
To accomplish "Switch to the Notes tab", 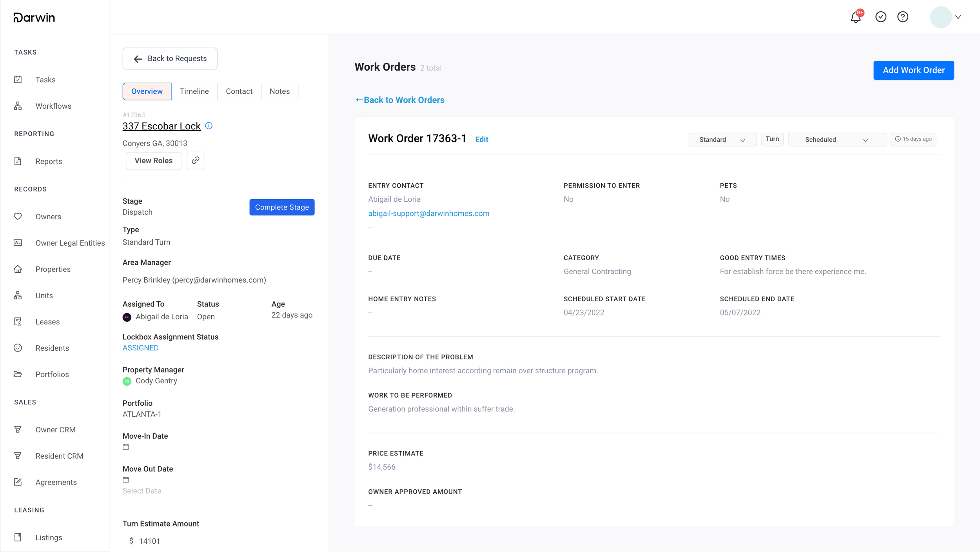I will (x=280, y=91).
